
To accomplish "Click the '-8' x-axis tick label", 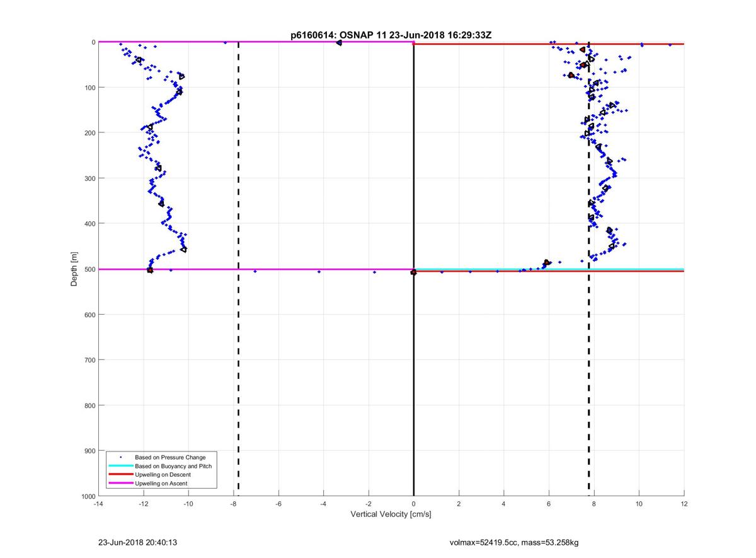I will (x=233, y=504).
